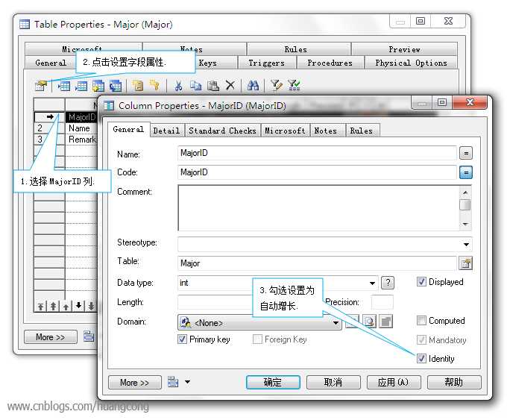This screenshot has height=420, width=510.
Task: Click the enable filter checkmark icon
Action: (294, 86)
